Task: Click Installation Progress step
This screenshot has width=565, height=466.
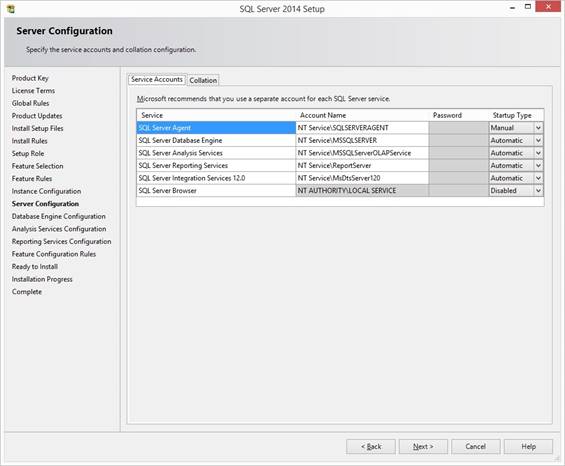Action: [x=42, y=279]
